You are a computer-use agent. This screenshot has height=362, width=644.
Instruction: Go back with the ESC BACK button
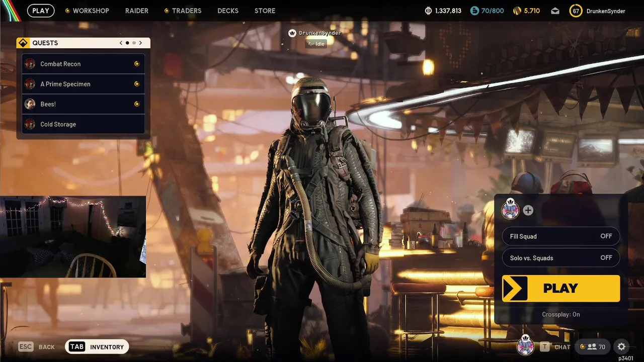37,347
